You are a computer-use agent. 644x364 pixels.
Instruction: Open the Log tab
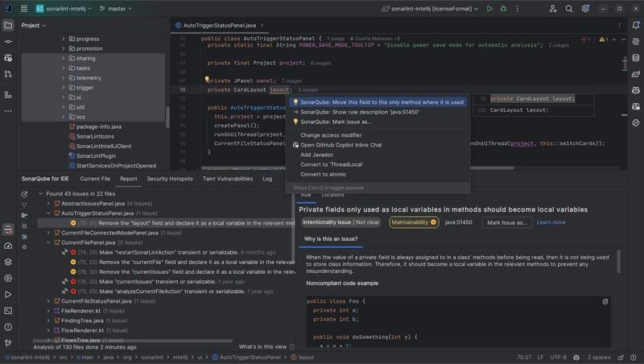[x=267, y=179]
